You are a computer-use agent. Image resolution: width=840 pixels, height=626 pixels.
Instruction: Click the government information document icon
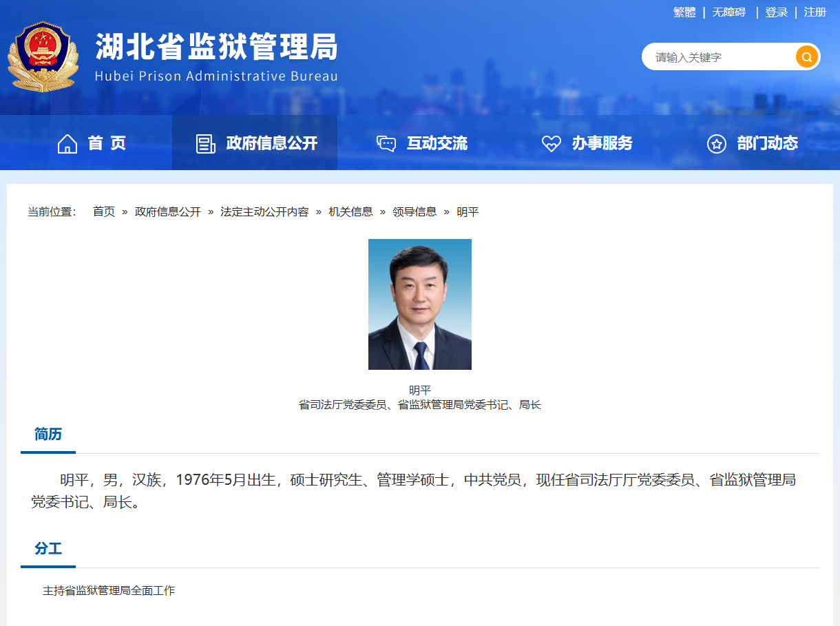[x=205, y=143]
